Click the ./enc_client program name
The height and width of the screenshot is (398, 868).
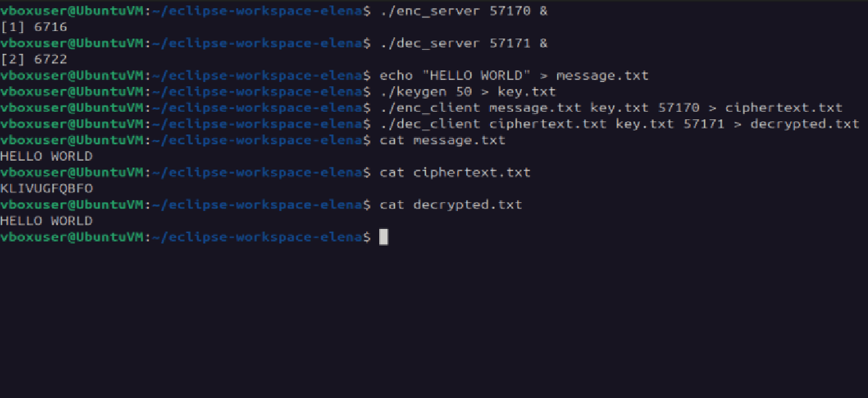[x=430, y=108]
